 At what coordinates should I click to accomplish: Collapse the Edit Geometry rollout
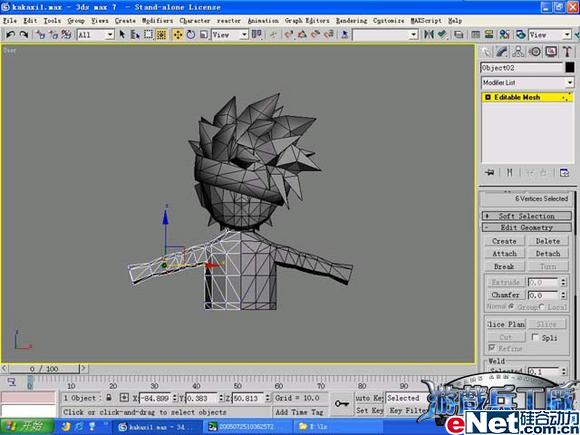tap(527, 227)
